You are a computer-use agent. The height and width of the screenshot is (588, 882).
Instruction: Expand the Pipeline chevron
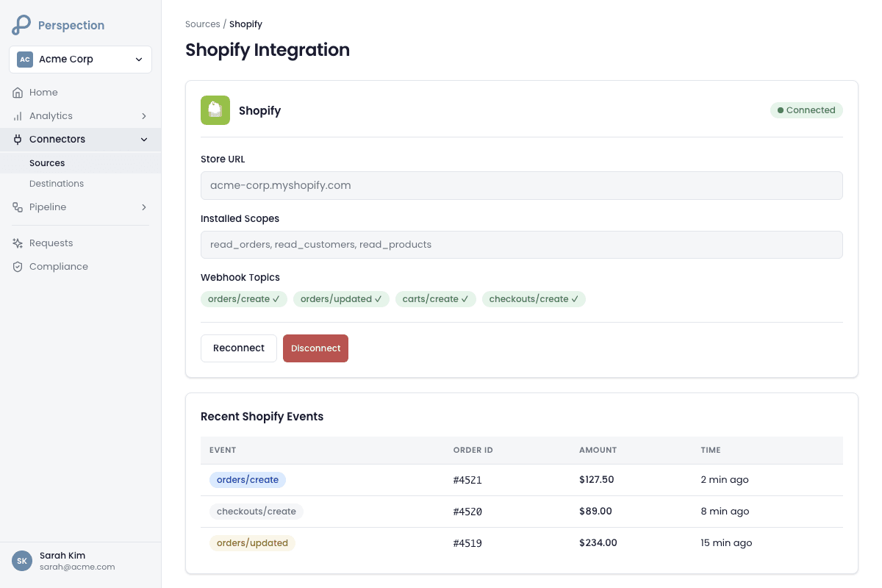(x=144, y=207)
